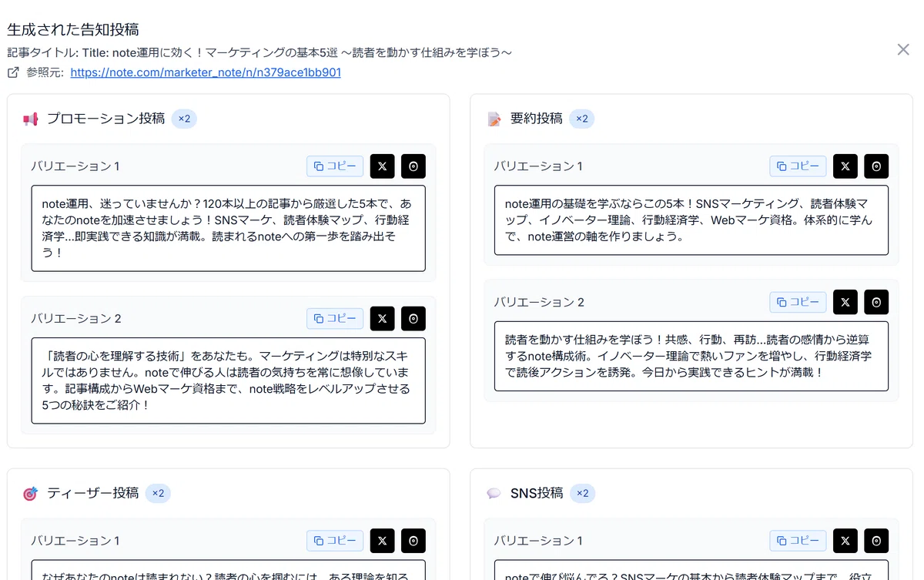Screen dimensions: 924x580
Task: Copy 要約投稿 バリエーション 2 text
Action: (798, 302)
